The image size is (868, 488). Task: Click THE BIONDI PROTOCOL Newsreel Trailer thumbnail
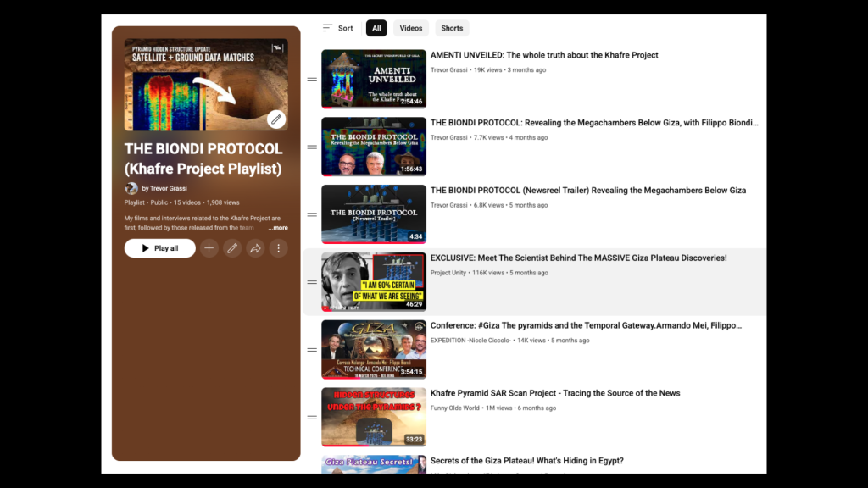click(x=374, y=214)
